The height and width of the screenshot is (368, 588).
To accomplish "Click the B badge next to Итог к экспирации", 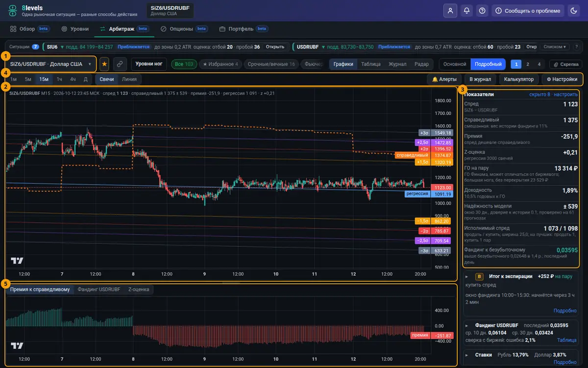I will [x=479, y=276].
